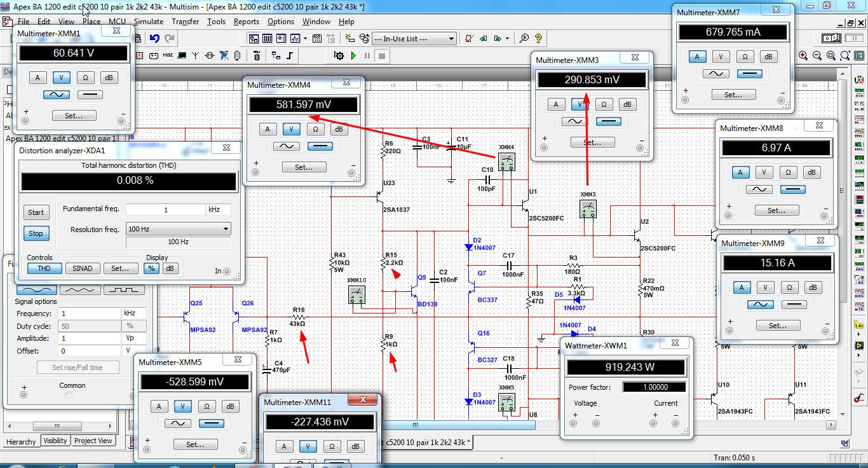Click Stop in the Distortion analyzer
The width and height of the screenshot is (868, 468).
36,233
